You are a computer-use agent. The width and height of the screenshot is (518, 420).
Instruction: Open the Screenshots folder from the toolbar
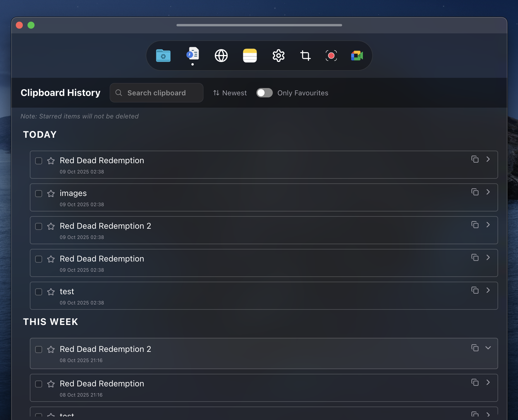(x=163, y=56)
